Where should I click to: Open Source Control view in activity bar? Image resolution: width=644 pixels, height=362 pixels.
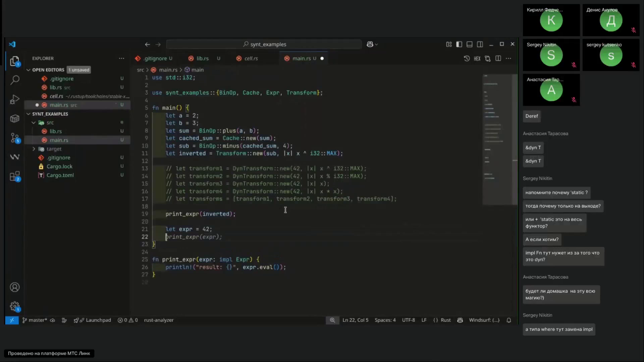pyautogui.click(x=15, y=138)
